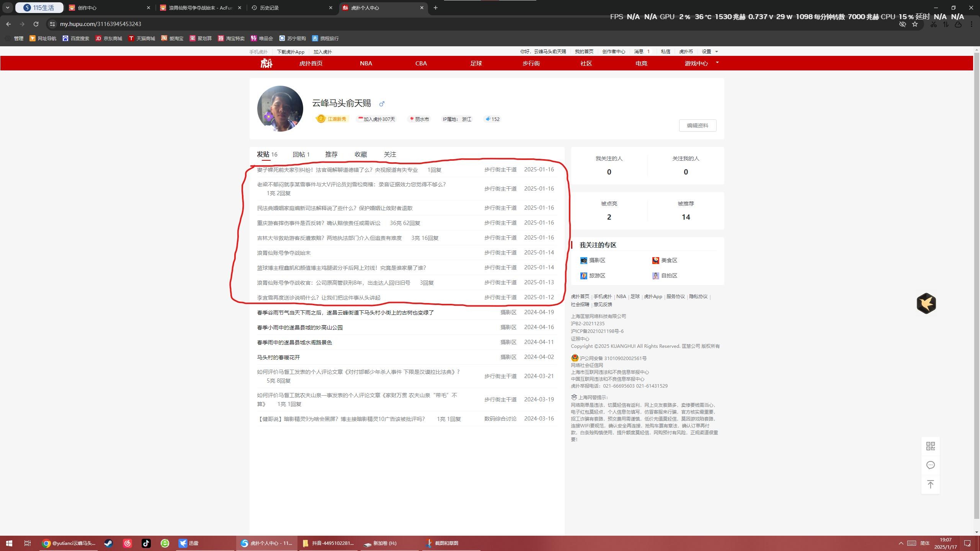
Task: Open the Chrome tab search dropdown
Action: coord(7,8)
